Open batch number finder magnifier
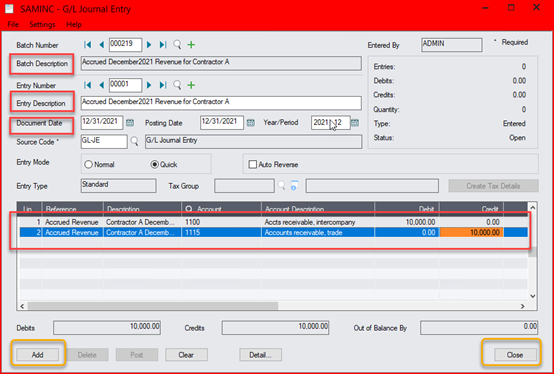Image resolution: width=554 pixels, height=374 pixels. click(x=177, y=44)
